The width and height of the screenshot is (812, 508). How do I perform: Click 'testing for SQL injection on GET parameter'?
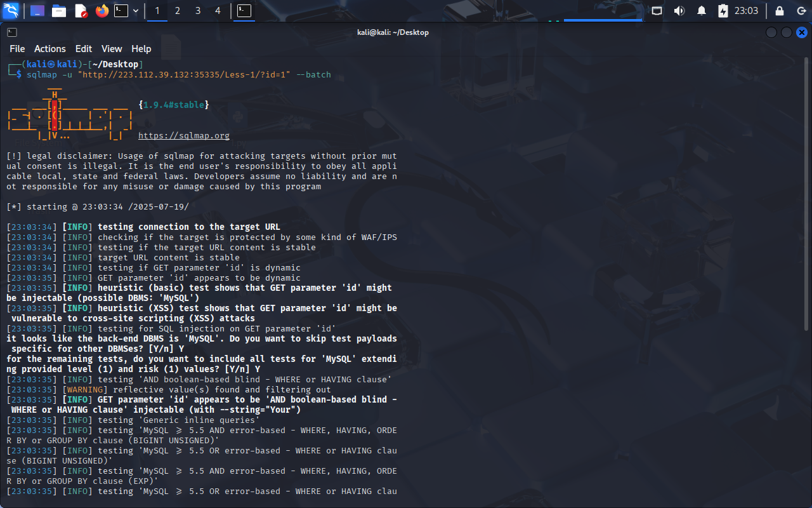click(x=171, y=329)
